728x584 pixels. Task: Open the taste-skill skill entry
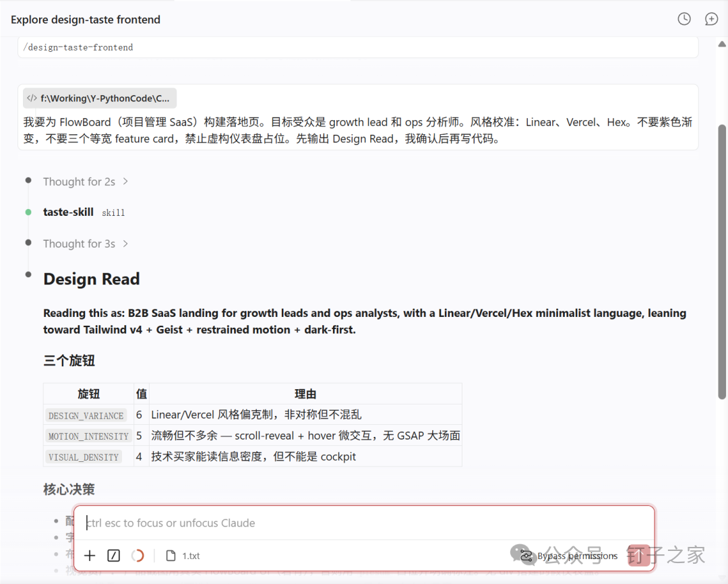[x=84, y=212]
